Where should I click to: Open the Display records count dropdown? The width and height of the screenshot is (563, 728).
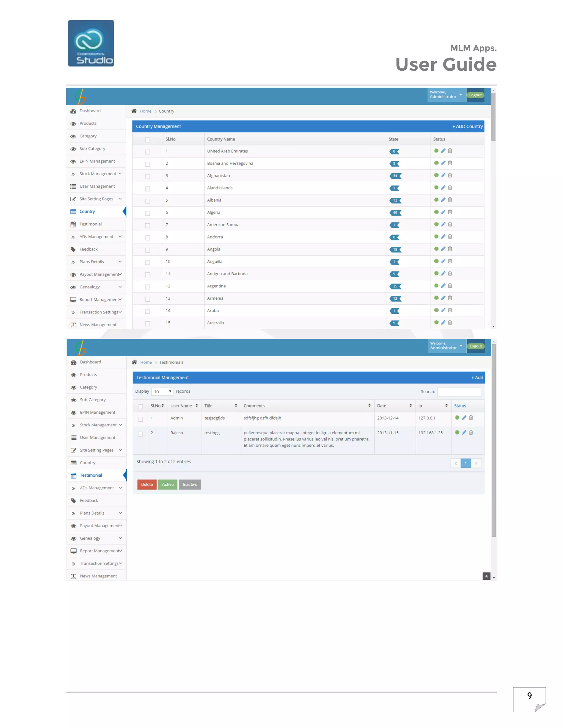click(x=162, y=392)
